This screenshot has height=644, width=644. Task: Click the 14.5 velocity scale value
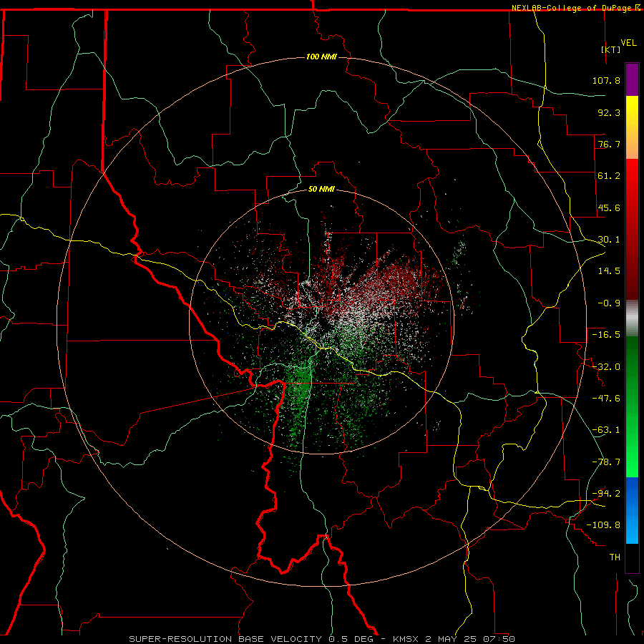[x=609, y=271]
